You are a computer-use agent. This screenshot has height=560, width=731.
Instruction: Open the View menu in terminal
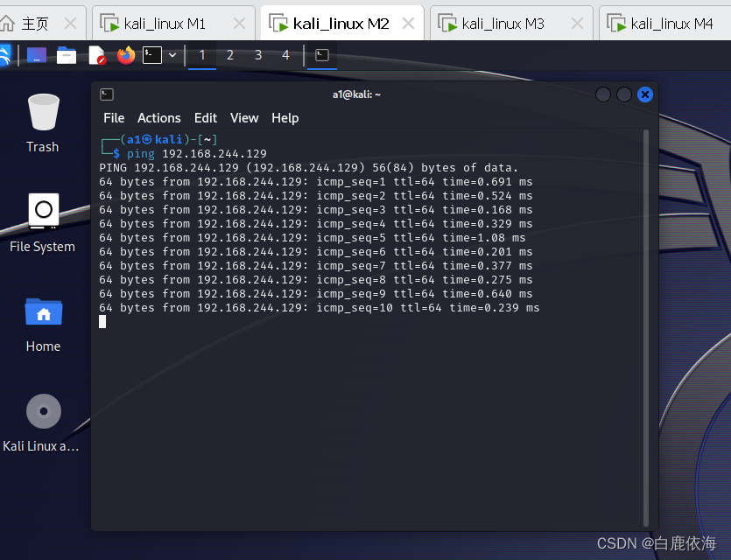244,118
